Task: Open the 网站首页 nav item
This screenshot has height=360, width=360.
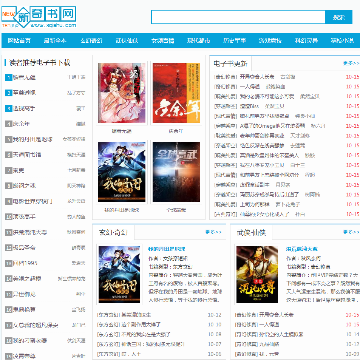Action: pos(19,41)
